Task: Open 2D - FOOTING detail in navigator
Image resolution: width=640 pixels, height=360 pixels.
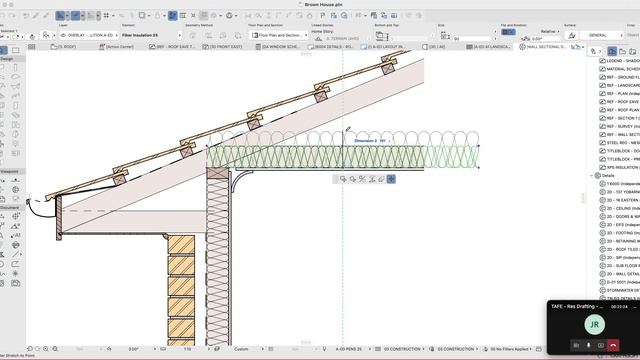Action: click(x=619, y=233)
